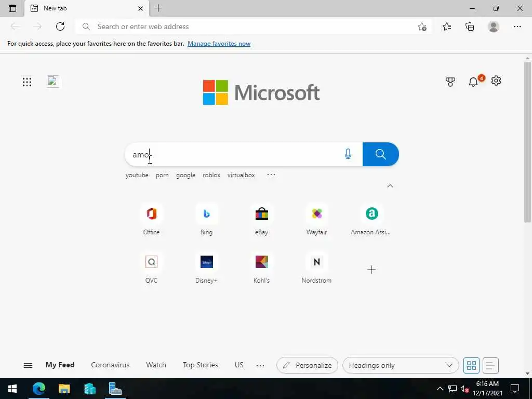This screenshot has width=532, height=399.
Task: Switch to the US tab
Action: (239, 365)
